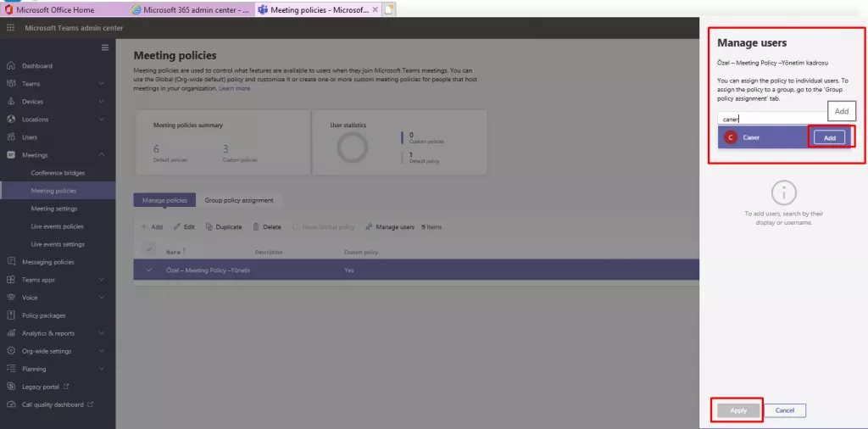Open Call quality dashboard link
The height and width of the screenshot is (429, 868).
pos(53,404)
